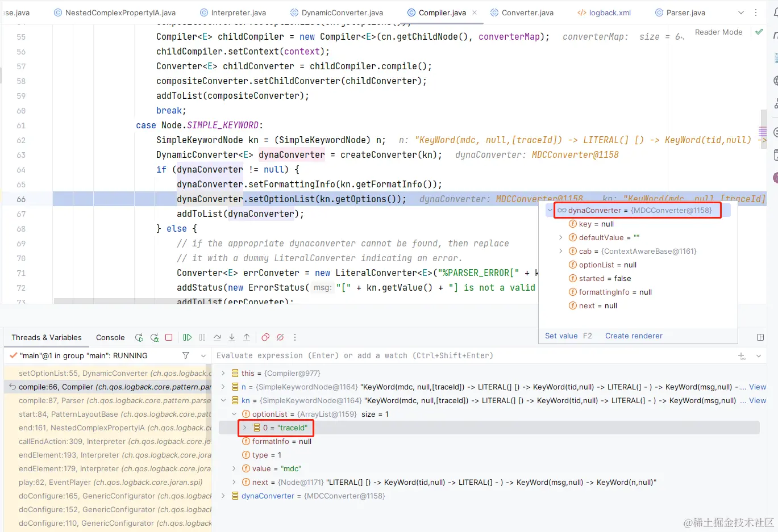
Task: Click the Step Into icon
Action: [232, 337]
